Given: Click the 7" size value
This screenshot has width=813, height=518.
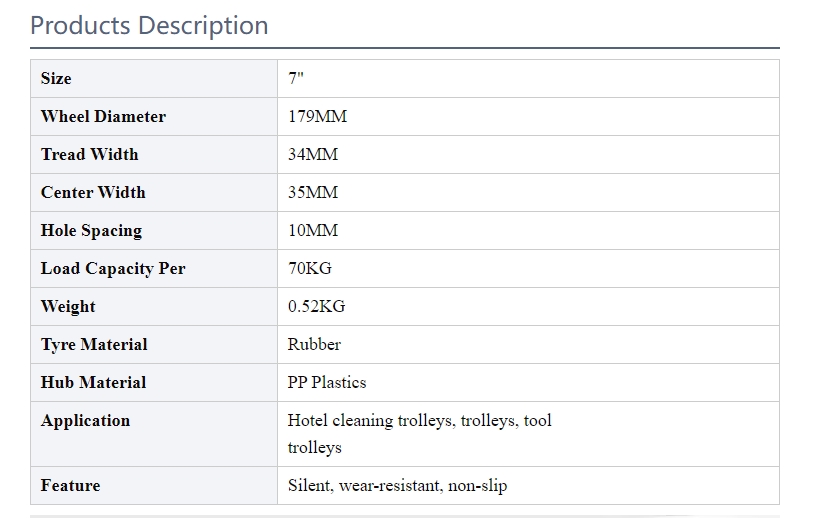Looking at the screenshot, I should pyautogui.click(x=296, y=78).
